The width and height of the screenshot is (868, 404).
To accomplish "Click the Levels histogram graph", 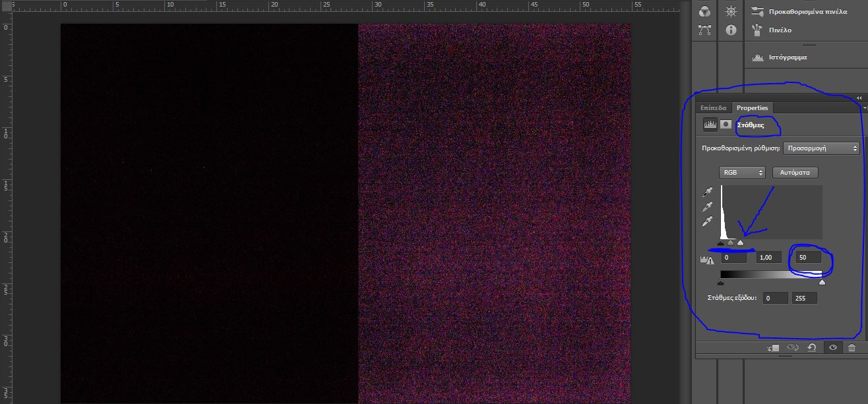I will click(772, 212).
